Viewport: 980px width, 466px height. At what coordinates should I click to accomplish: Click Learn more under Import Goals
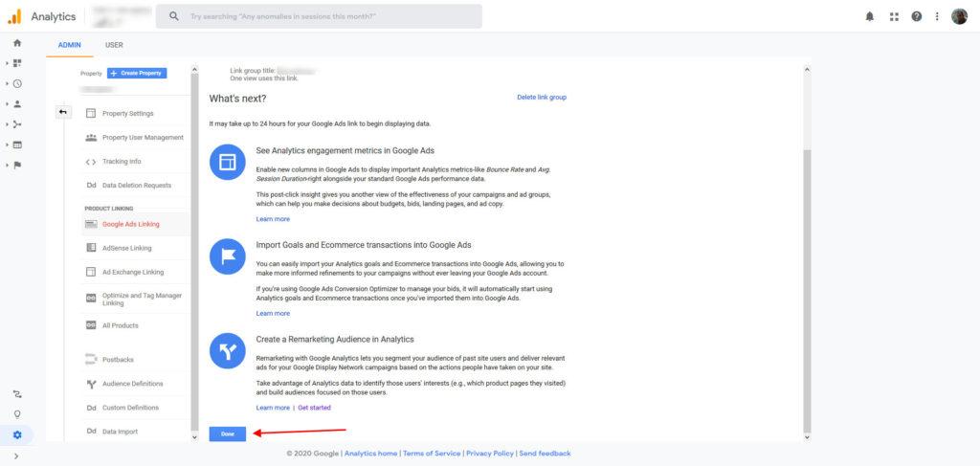[x=273, y=313]
